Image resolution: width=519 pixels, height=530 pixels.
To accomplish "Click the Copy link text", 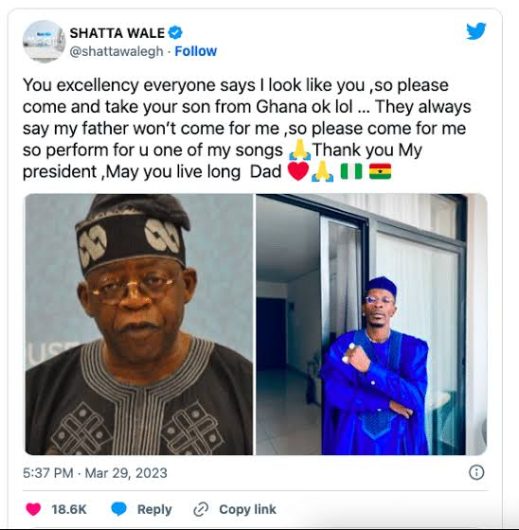I will pyautogui.click(x=247, y=509).
